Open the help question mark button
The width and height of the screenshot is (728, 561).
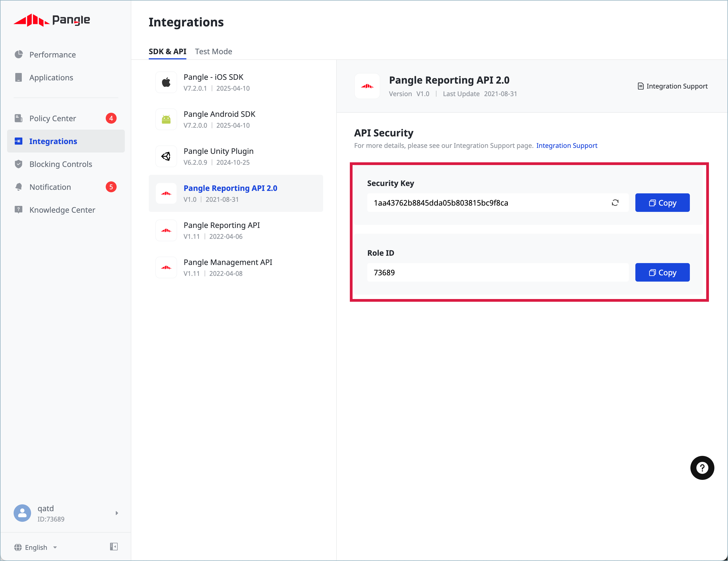(x=702, y=468)
